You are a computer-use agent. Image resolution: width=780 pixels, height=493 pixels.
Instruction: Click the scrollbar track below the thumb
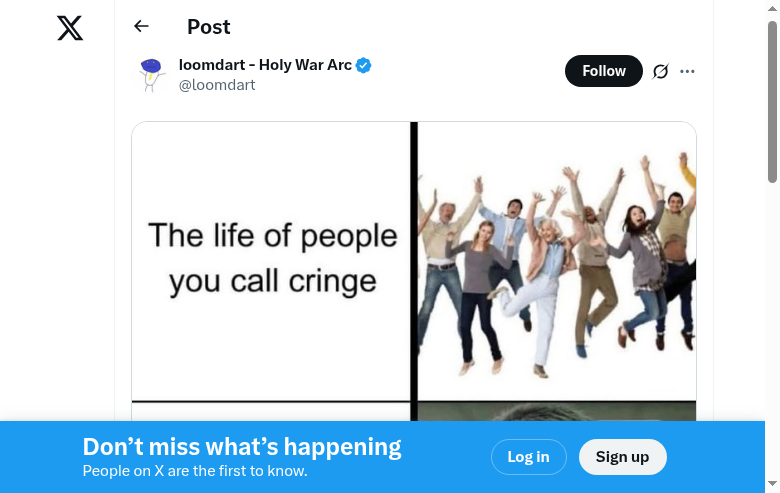[x=772, y=300]
